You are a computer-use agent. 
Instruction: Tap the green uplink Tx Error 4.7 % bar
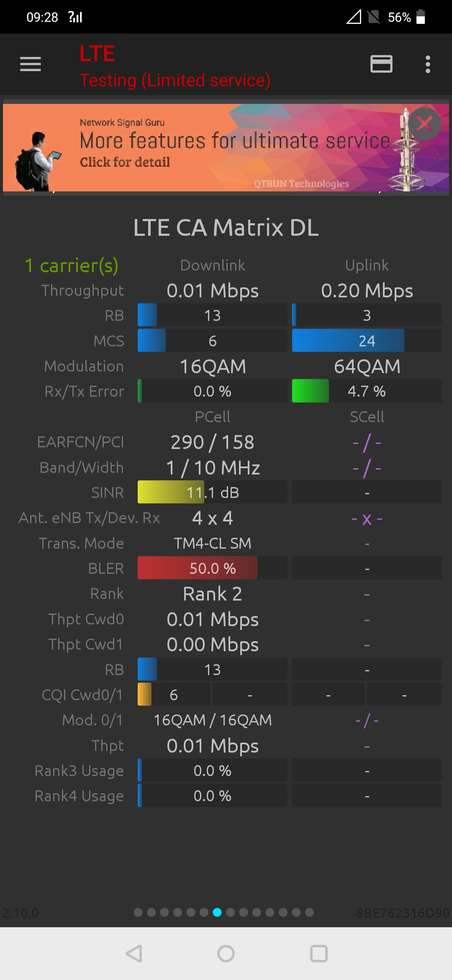[x=367, y=391]
